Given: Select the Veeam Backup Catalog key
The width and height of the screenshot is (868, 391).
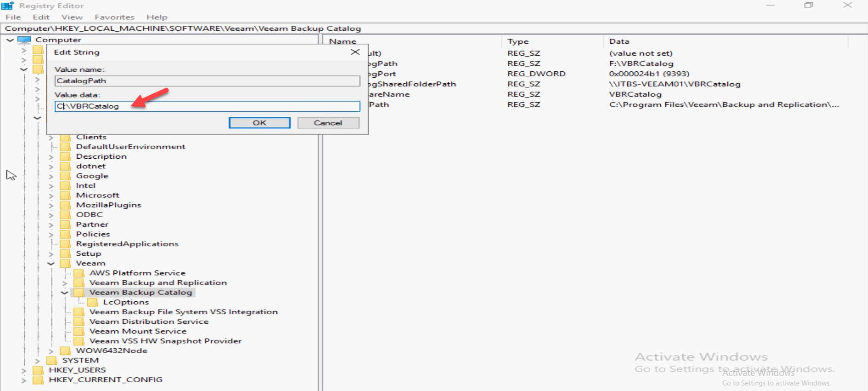Looking at the screenshot, I should point(141,293).
